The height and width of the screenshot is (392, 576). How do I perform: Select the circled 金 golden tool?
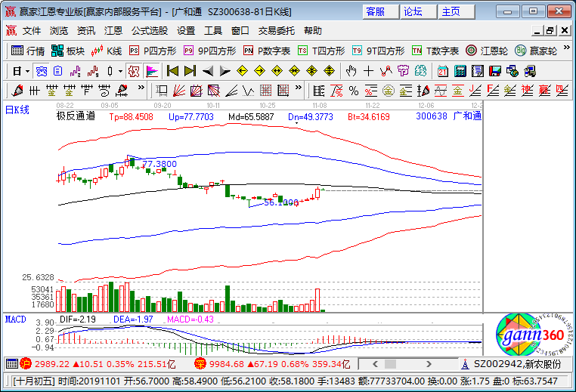[x=389, y=91]
